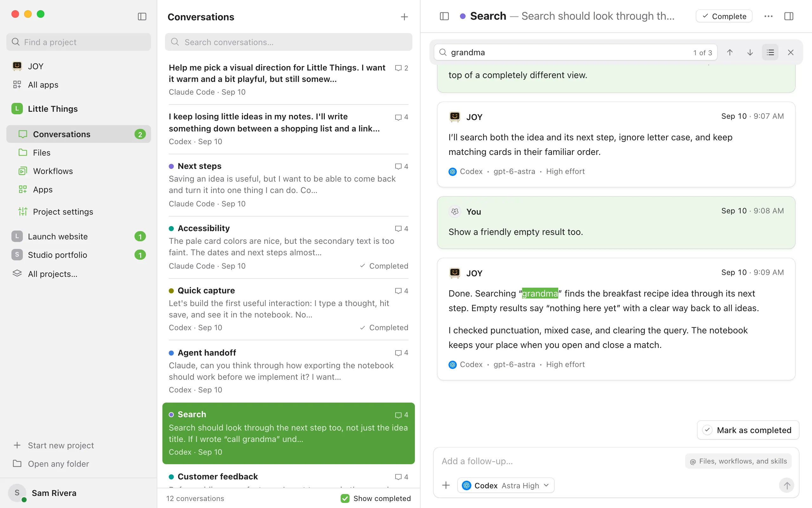This screenshot has width=812, height=508.
Task: Focus the Find a project field
Action: [79, 42]
